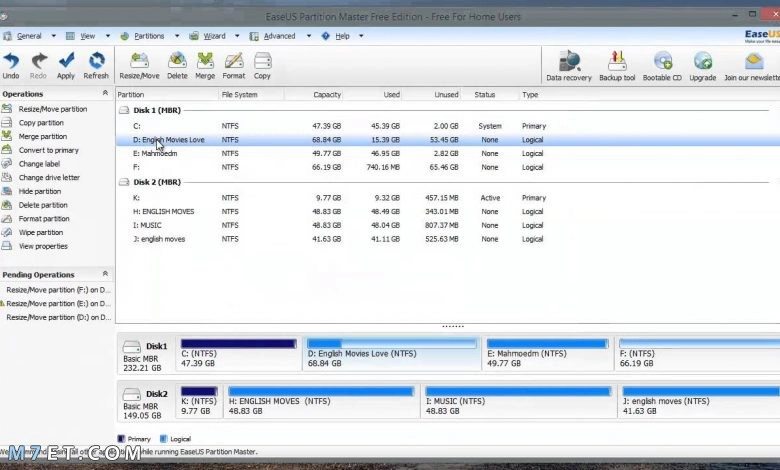
Task: Select the Disk 2 (MBR) group row
Action: pyautogui.click(x=444, y=182)
